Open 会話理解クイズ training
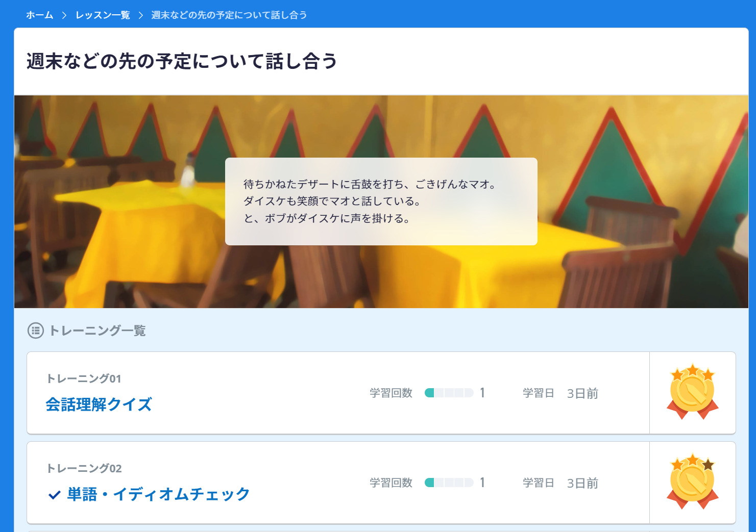Image resolution: width=756 pixels, height=532 pixels. coord(99,404)
